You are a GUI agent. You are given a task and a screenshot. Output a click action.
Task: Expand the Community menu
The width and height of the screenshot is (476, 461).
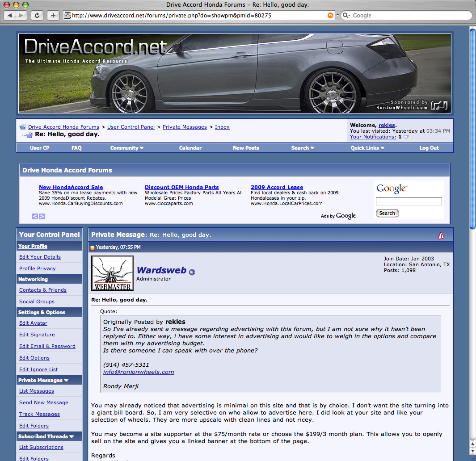(127, 148)
